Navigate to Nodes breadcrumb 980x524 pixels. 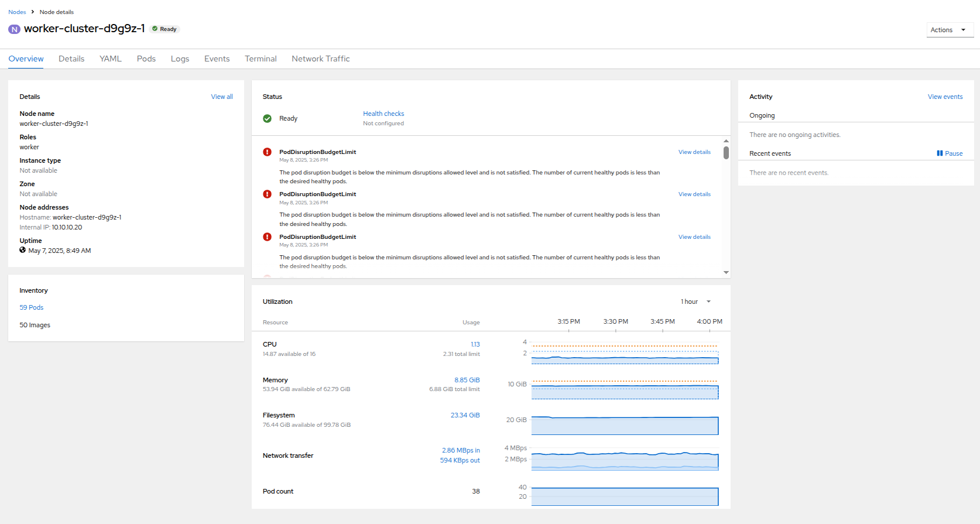coord(17,12)
